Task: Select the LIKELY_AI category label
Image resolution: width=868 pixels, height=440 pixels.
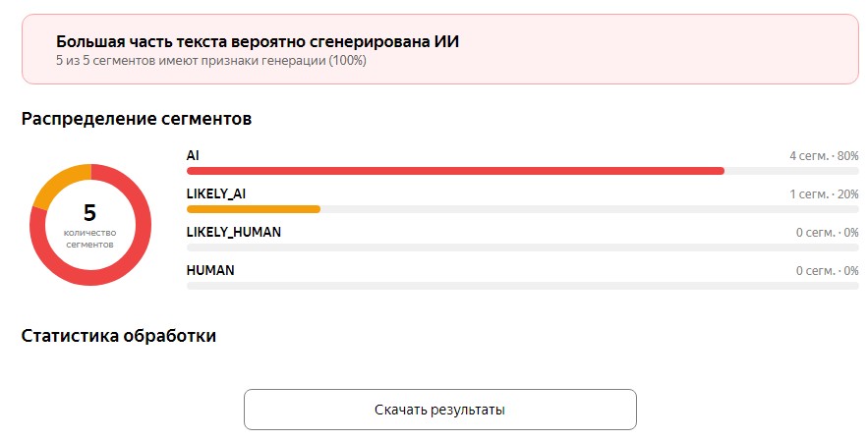Action: pos(216,194)
